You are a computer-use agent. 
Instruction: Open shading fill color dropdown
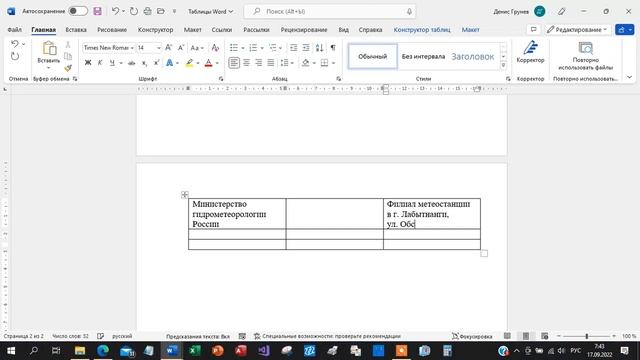pyautogui.click(x=313, y=63)
